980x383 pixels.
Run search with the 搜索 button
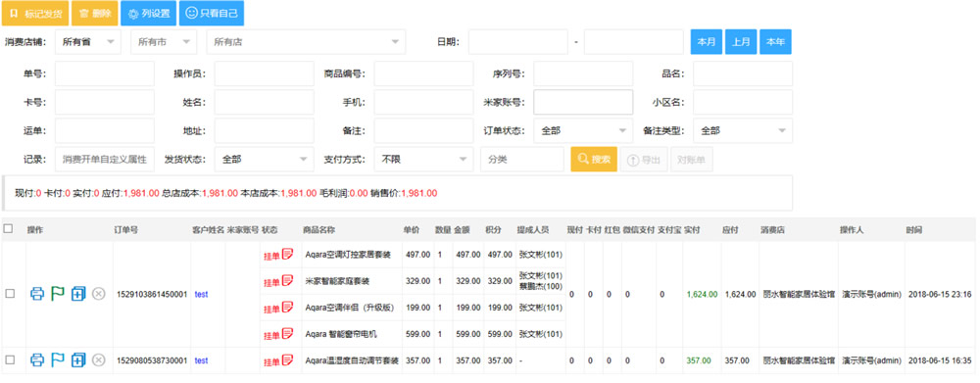coord(595,160)
